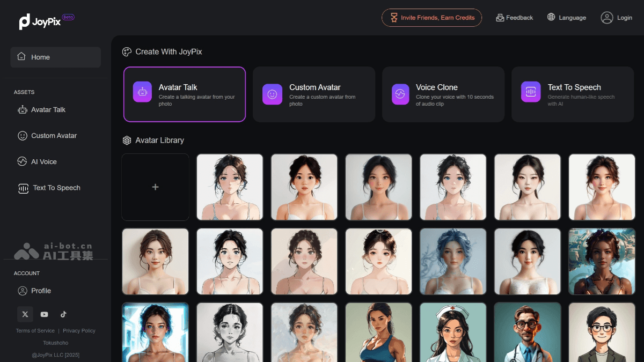The height and width of the screenshot is (362, 644).
Task: Click the Login user icon
Action: click(x=607, y=18)
